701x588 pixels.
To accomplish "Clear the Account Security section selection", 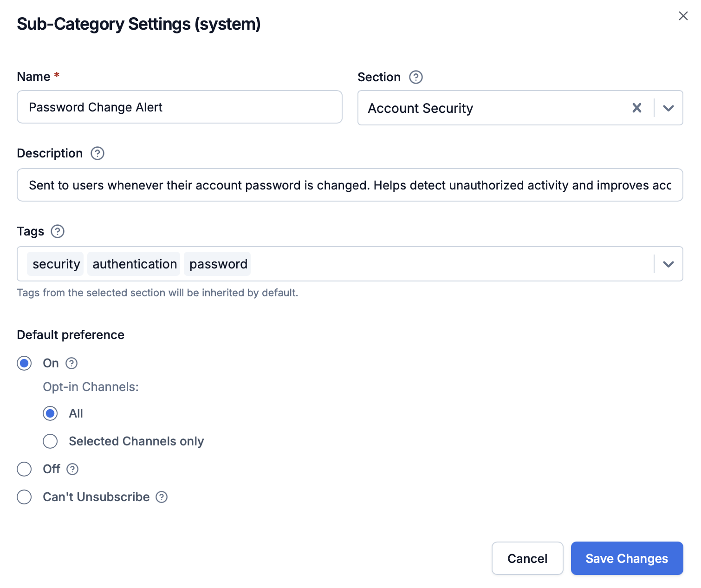I will (x=636, y=108).
